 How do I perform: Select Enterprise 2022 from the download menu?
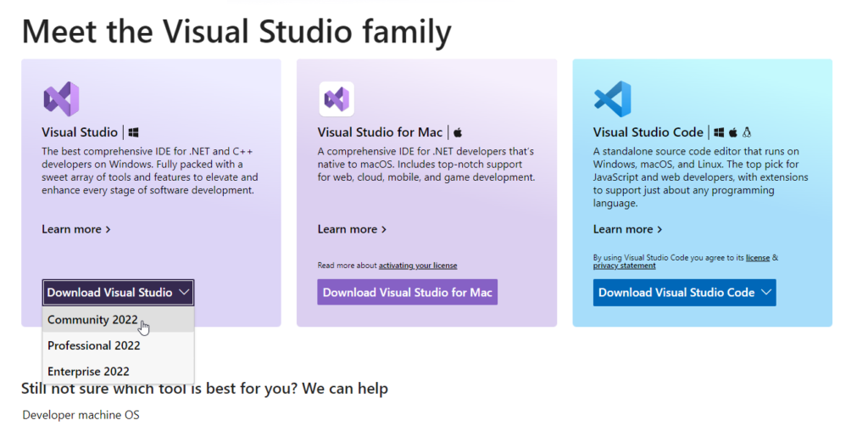pyautogui.click(x=119, y=371)
